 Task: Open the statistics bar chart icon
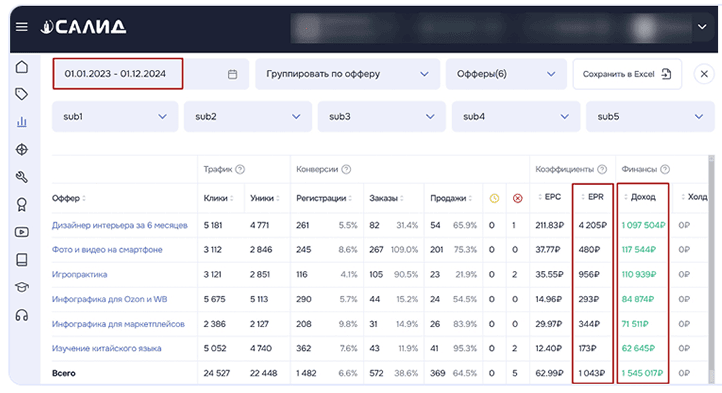coord(22,122)
